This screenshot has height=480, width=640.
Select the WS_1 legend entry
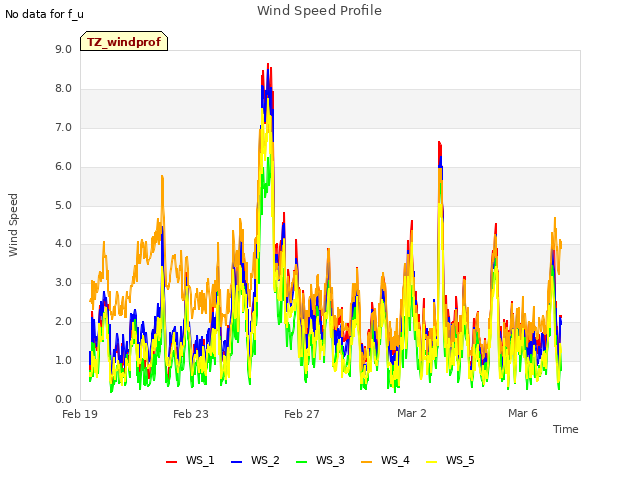[190, 460]
